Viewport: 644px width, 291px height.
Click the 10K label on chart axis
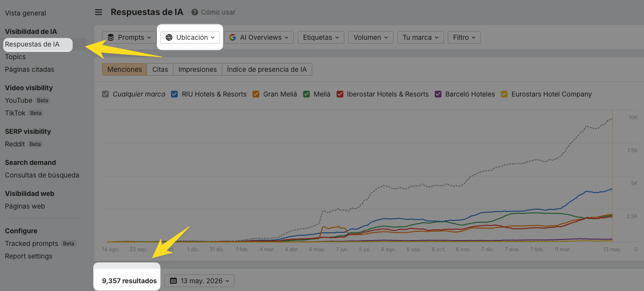[633, 118]
